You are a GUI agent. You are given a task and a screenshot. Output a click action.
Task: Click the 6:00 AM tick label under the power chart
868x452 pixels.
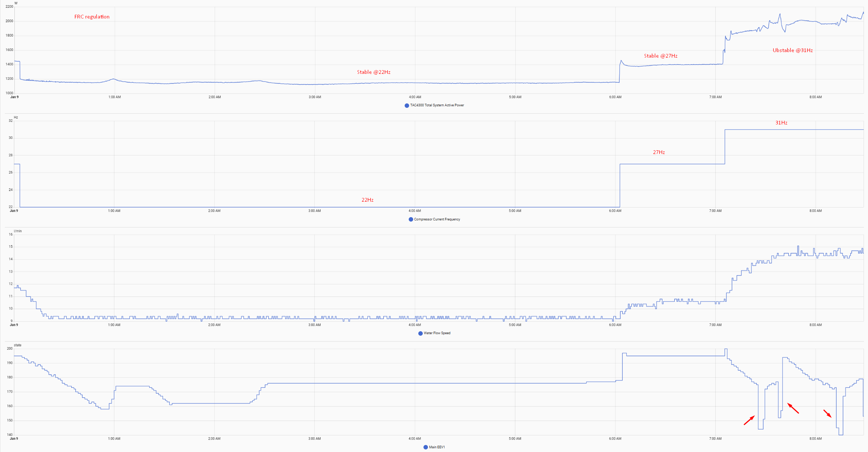click(x=615, y=97)
